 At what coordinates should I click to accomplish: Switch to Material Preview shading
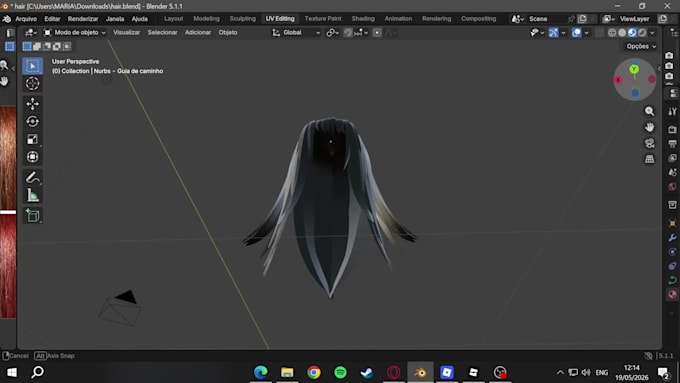coord(632,33)
